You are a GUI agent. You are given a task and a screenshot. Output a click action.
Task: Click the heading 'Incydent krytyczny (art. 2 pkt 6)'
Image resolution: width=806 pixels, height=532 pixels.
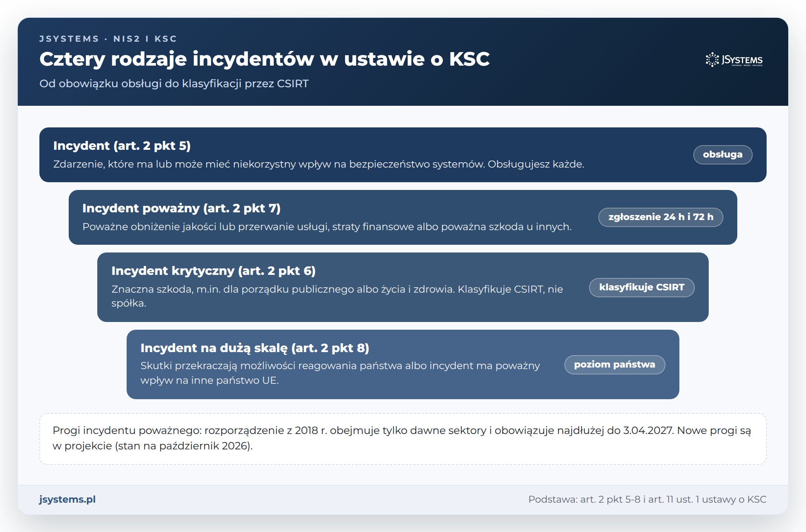(x=213, y=271)
